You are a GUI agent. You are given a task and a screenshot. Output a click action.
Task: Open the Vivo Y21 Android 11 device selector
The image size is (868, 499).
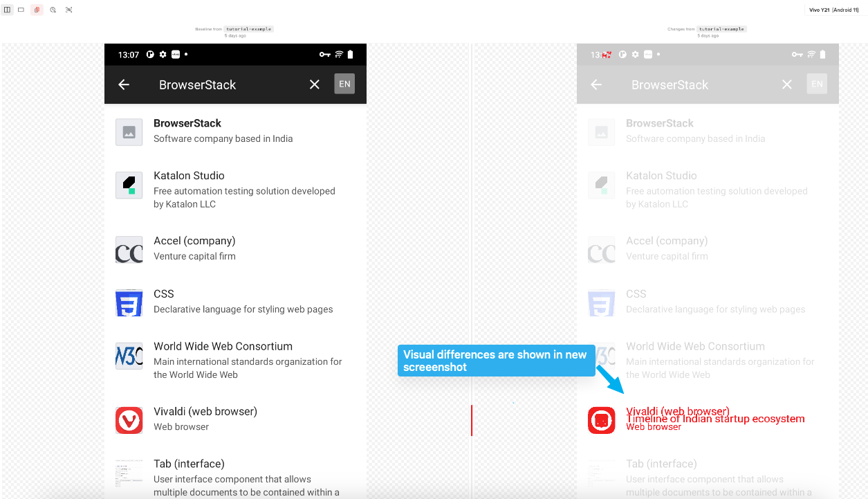click(x=834, y=10)
